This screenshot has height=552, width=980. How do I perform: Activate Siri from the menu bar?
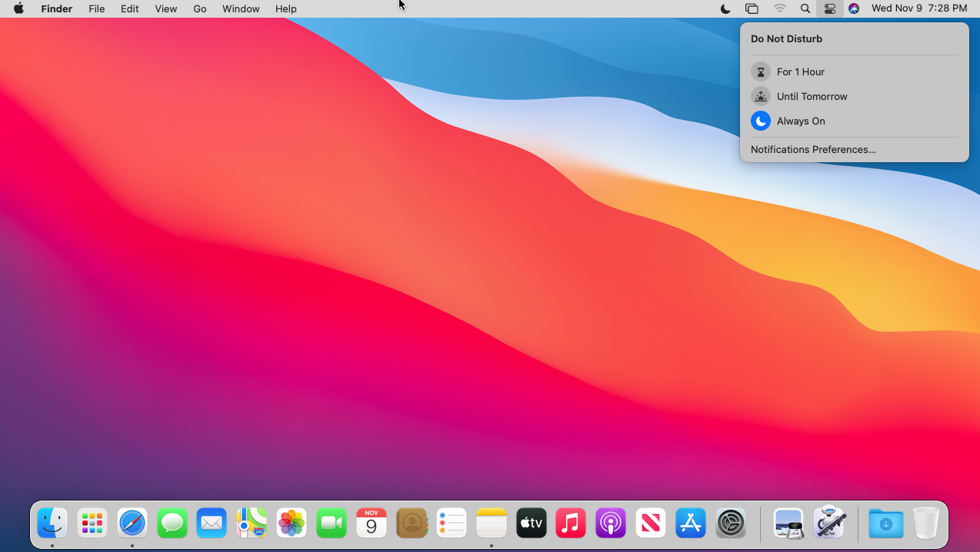854,8
